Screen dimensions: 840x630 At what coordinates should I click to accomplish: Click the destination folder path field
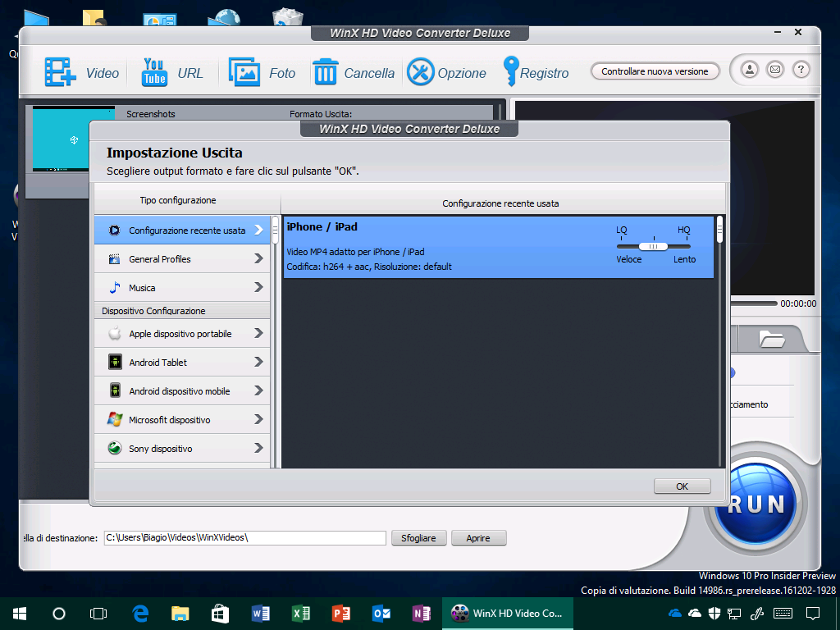click(x=244, y=538)
